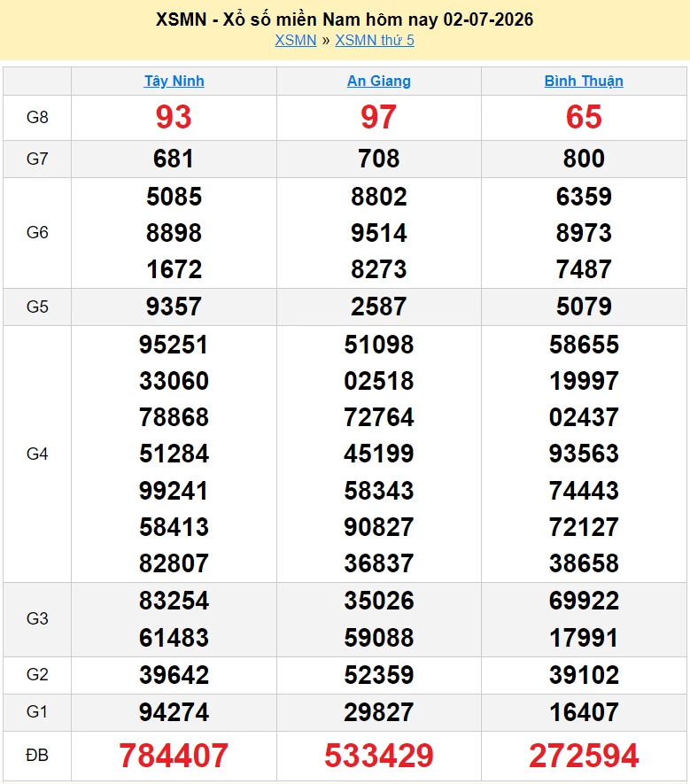Open the An Giang province link
The height and width of the screenshot is (784, 690).
coord(379,81)
